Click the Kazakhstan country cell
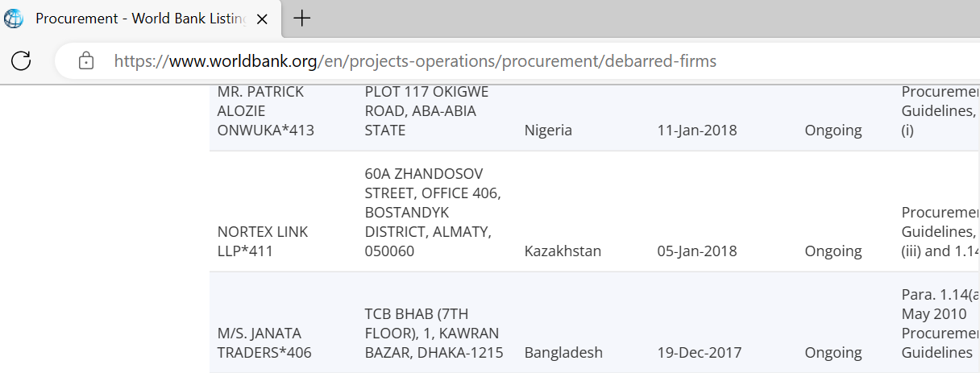The height and width of the screenshot is (373, 980). pyautogui.click(x=563, y=251)
